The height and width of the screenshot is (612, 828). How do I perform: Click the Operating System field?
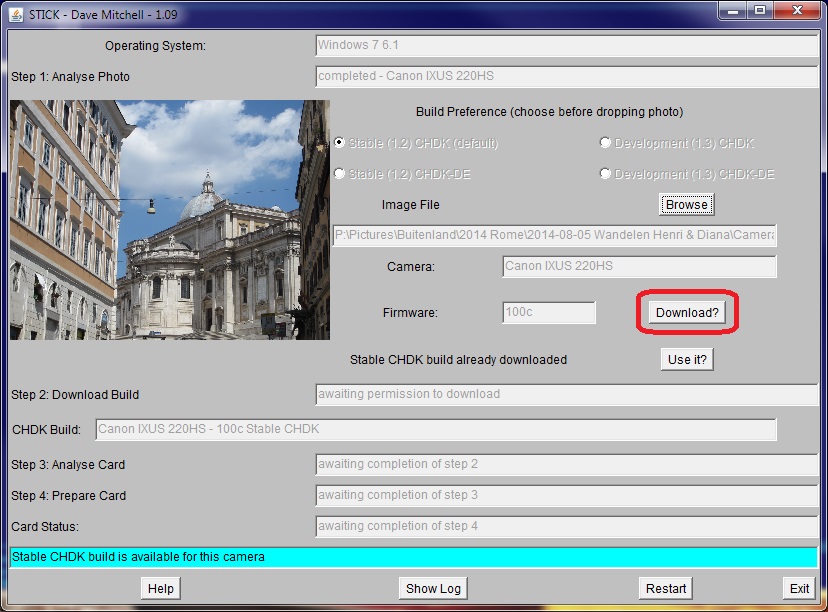click(566, 45)
